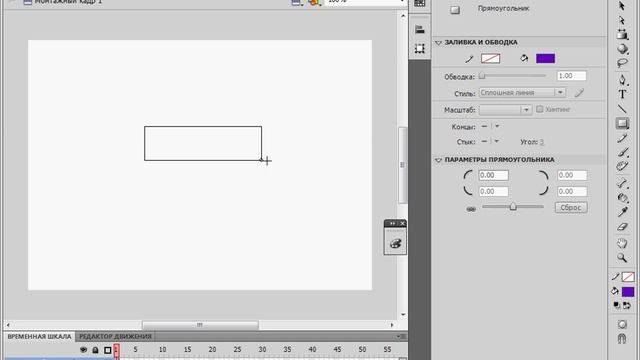This screenshot has height=360, width=640.
Task: Click the swap colors icon in toolbox
Action: click(x=627, y=305)
